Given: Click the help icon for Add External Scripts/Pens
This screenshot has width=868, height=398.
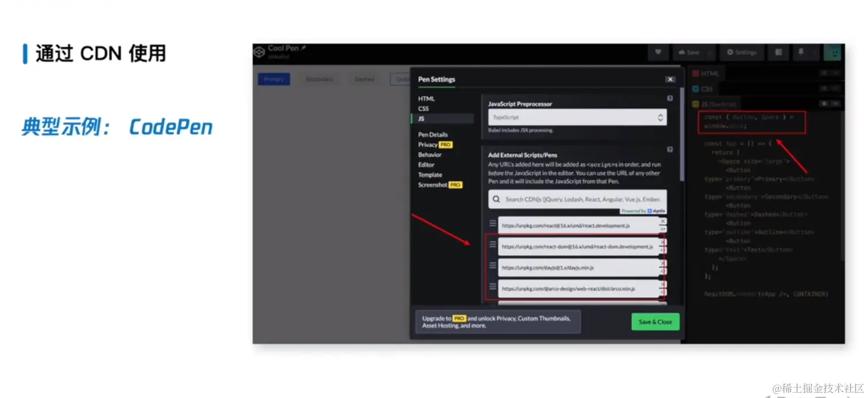Looking at the screenshot, I should 669,149.
